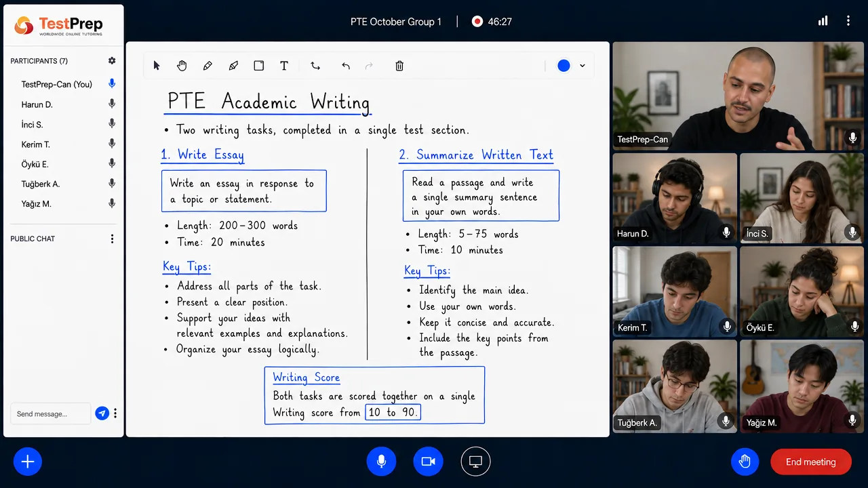Open participants settings gear
The width and height of the screenshot is (868, 488).
pos(112,60)
